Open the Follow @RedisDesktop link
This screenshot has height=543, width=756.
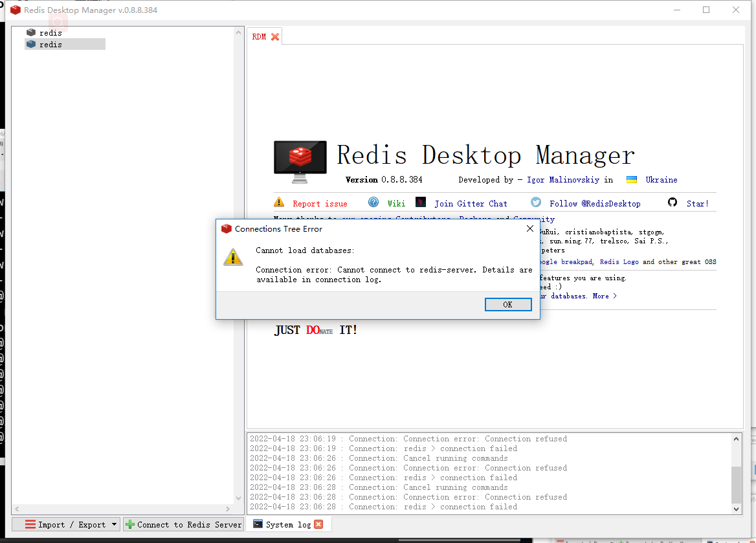(x=595, y=203)
